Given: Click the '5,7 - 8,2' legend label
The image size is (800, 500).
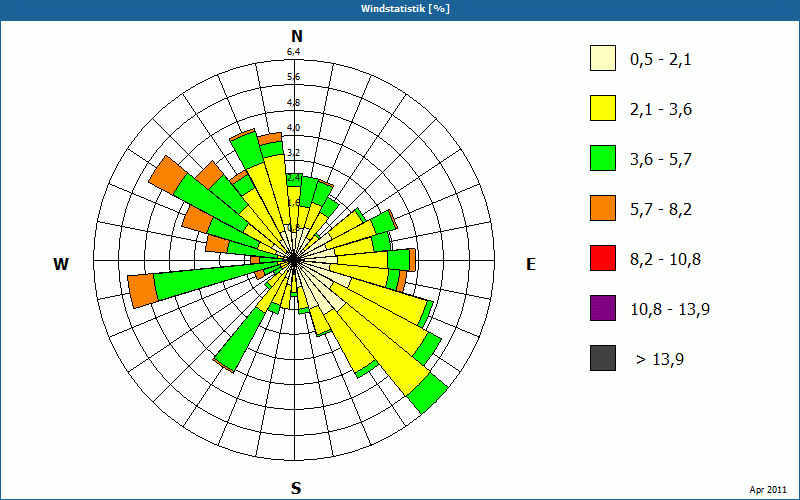Looking at the screenshot, I should pos(661,210).
